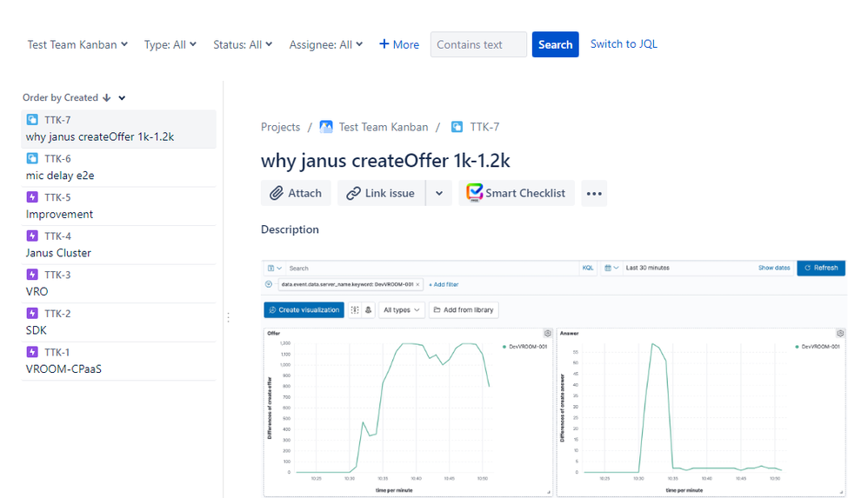This screenshot has width=868, height=498.
Task: Expand the Assignee: All filter
Action: click(325, 44)
